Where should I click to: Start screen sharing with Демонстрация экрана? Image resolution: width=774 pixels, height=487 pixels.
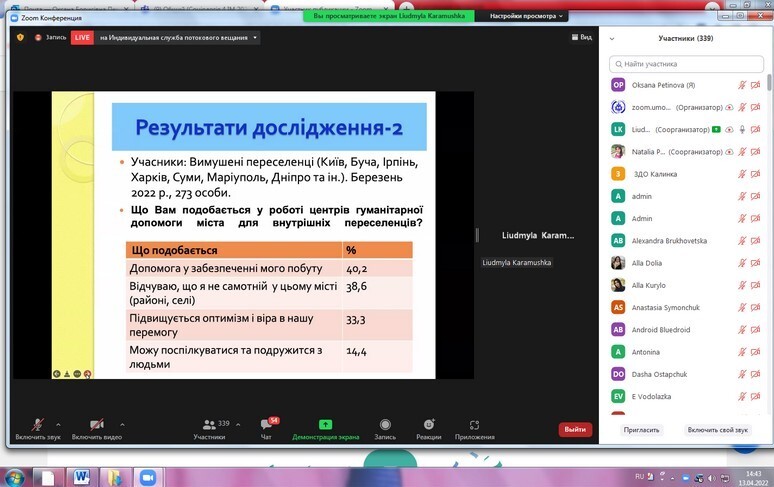325,424
